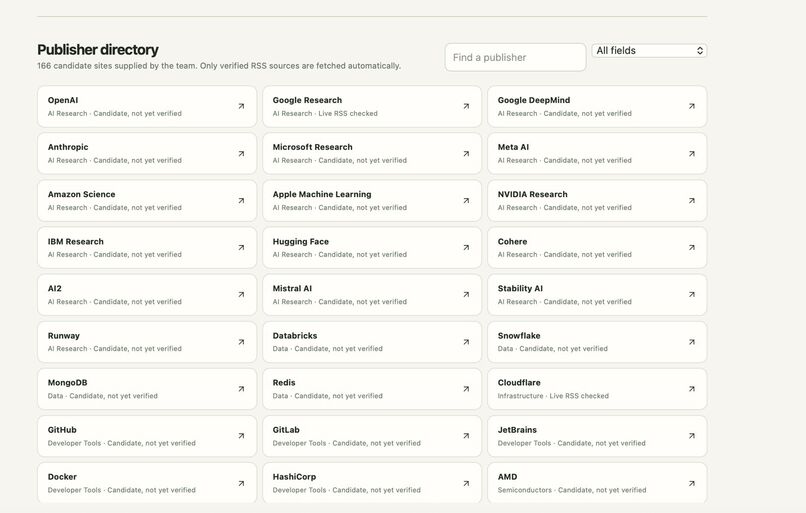
Task: Open the Snowflake external link arrow
Action: (692, 342)
